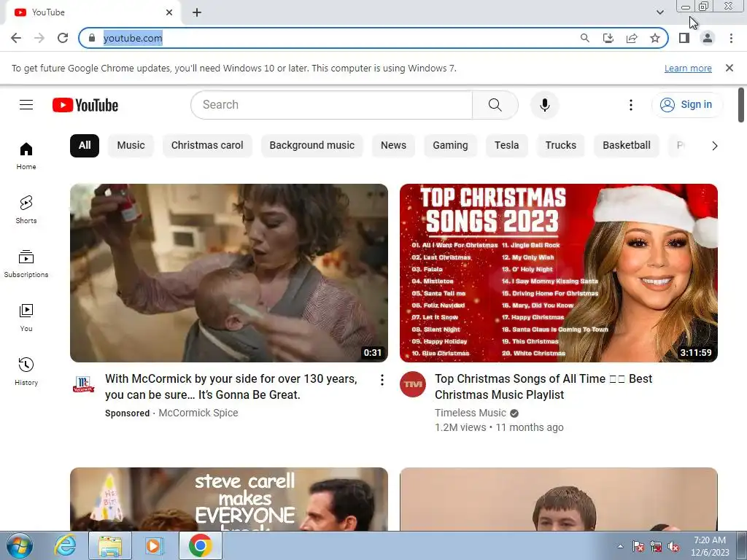Click the search magnifier button beside the Search box
Image resolution: width=747 pixels, height=560 pixels.
click(495, 105)
